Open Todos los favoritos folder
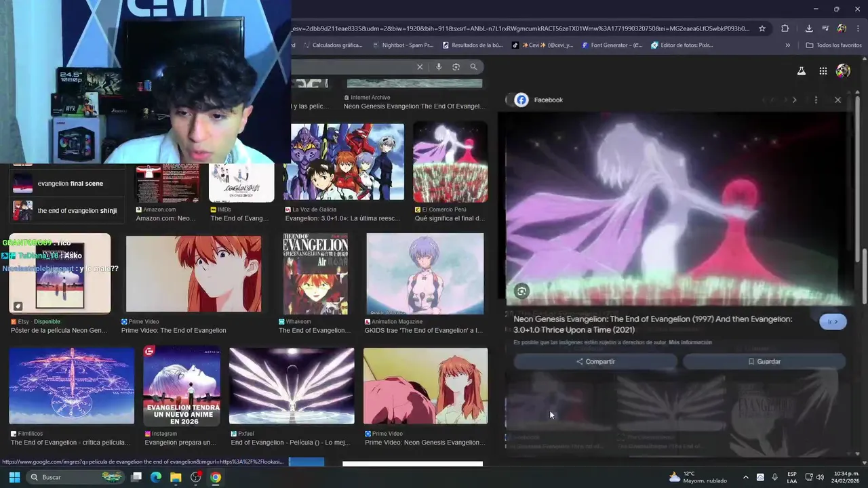The height and width of the screenshot is (488, 868). [x=833, y=45]
